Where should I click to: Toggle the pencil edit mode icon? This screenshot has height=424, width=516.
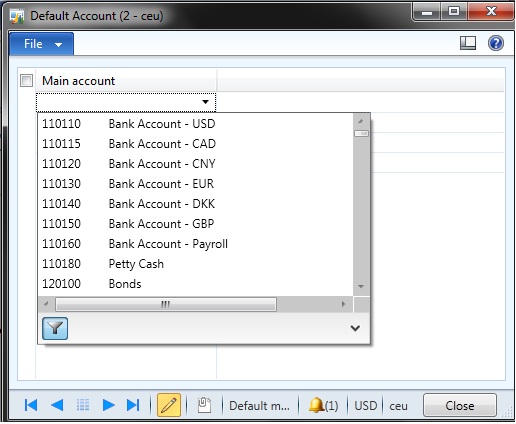[x=169, y=405]
